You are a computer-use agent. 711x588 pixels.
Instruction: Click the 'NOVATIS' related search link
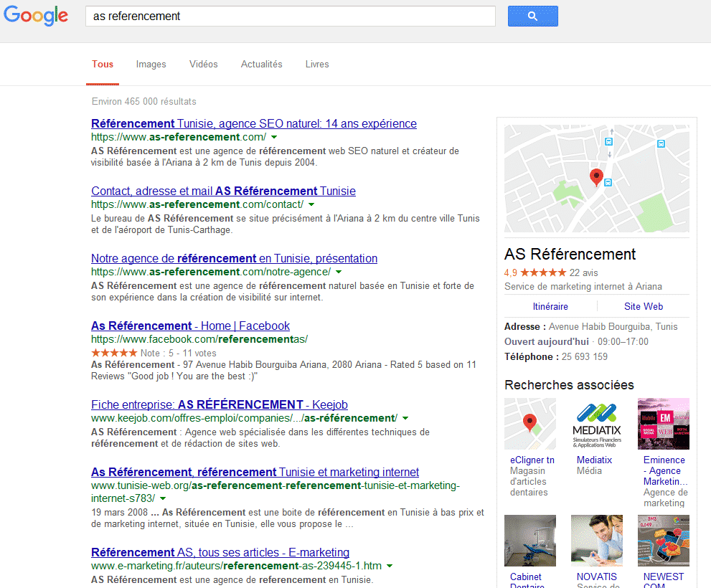[597, 577]
